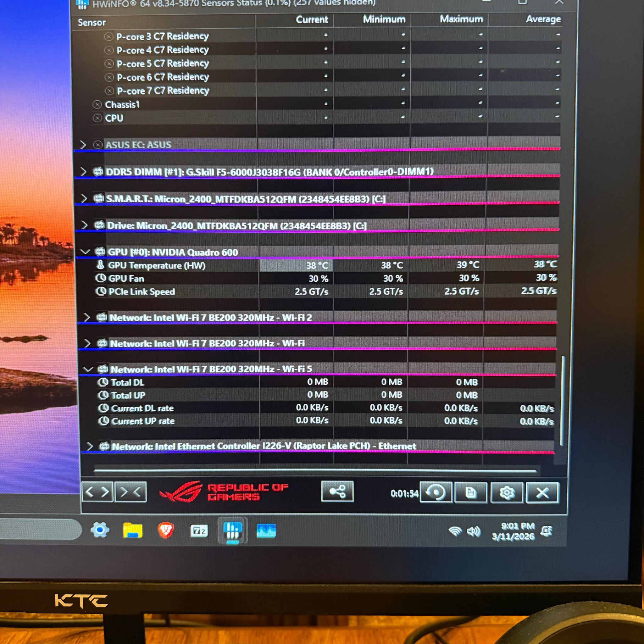Expand the Network Wi-Fi 2 group

[x=87, y=317]
